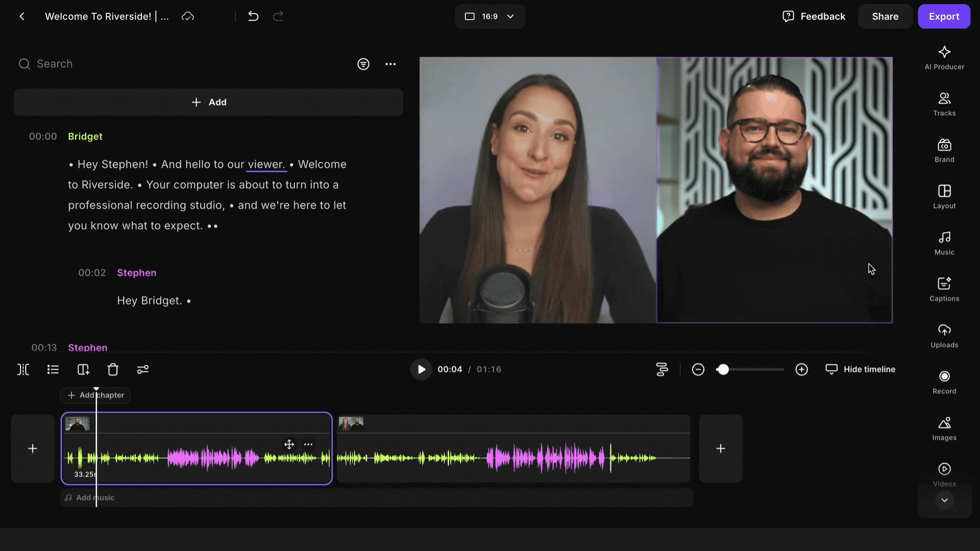Click the undo arrow
This screenshot has width=980, height=551.
pos(253,16)
